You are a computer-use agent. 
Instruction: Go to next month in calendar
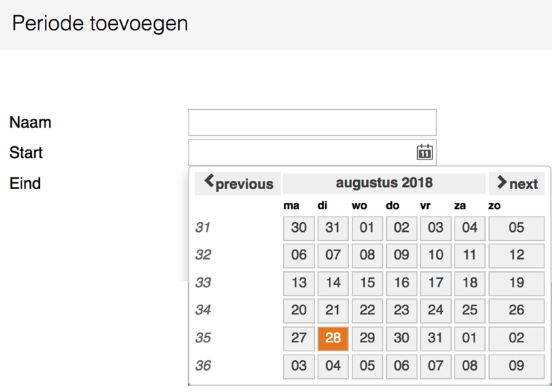pyautogui.click(x=517, y=184)
